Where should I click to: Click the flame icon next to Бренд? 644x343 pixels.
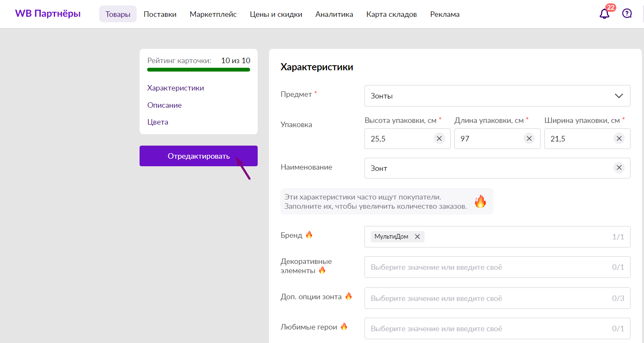pos(309,234)
